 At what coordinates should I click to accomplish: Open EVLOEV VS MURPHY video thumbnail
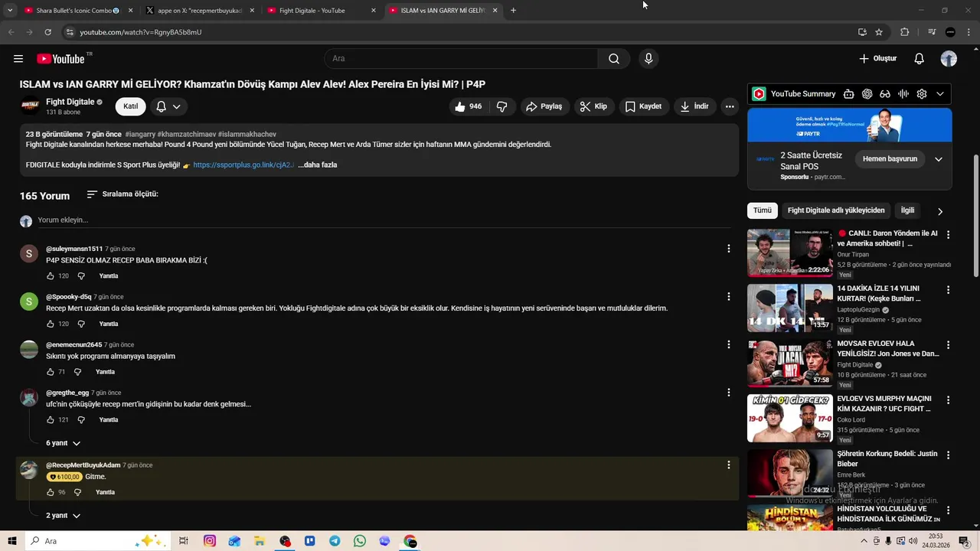coord(790,418)
